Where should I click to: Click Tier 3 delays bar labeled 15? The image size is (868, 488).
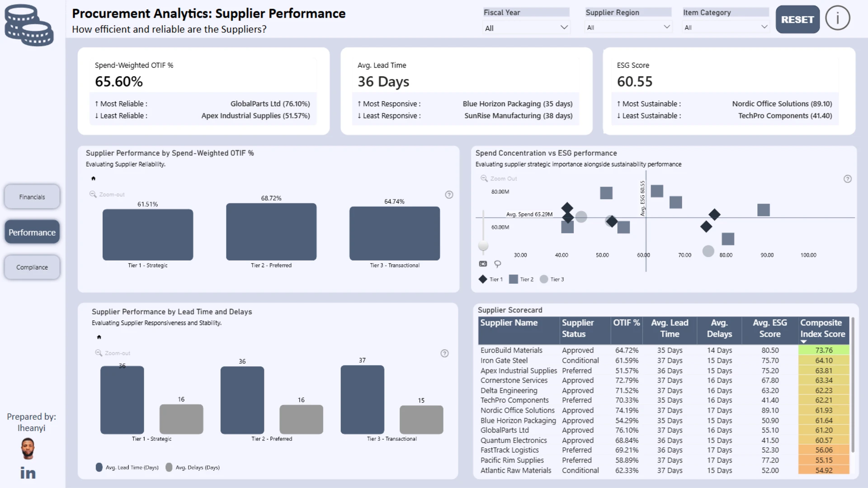click(421, 420)
